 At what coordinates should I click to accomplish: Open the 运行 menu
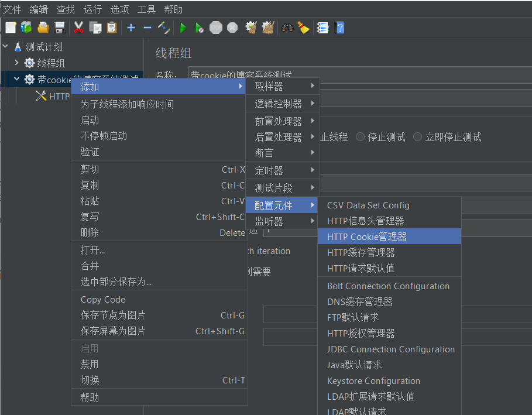92,9
